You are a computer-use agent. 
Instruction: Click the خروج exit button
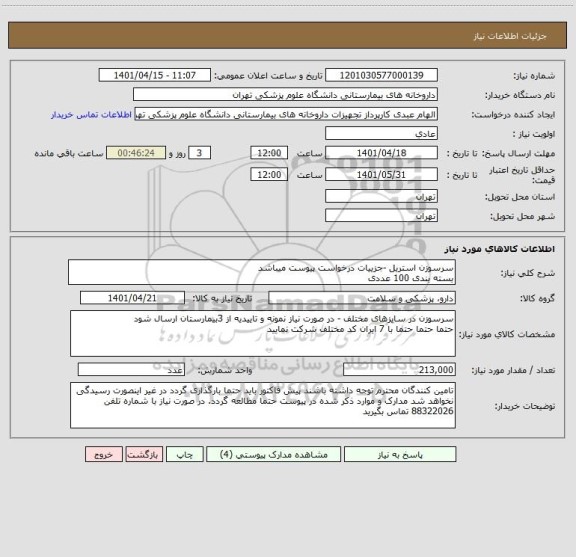(x=104, y=454)
